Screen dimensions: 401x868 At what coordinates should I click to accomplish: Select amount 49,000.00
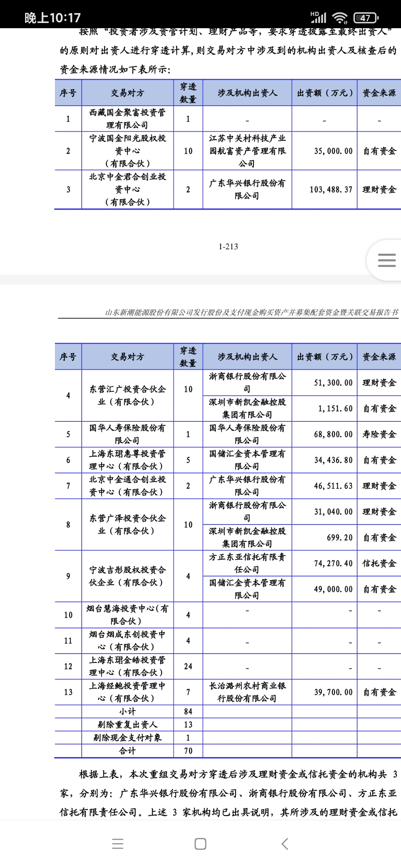333,589
